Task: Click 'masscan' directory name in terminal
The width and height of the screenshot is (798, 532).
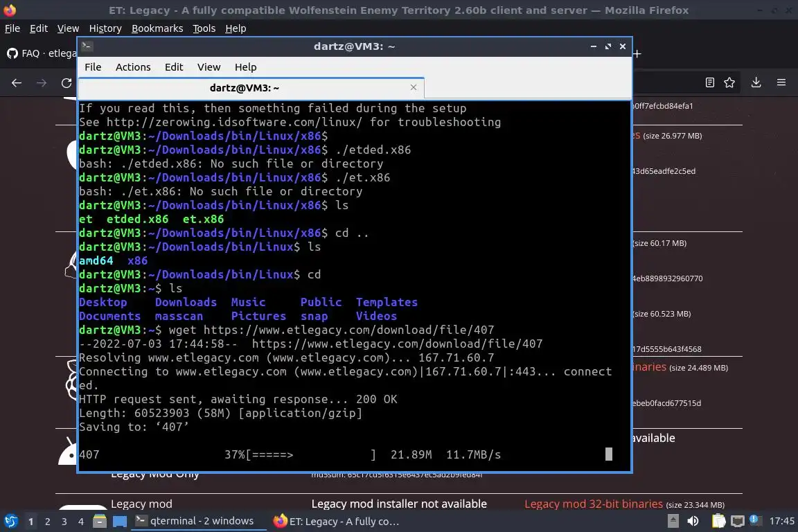Action: (179, 316)
